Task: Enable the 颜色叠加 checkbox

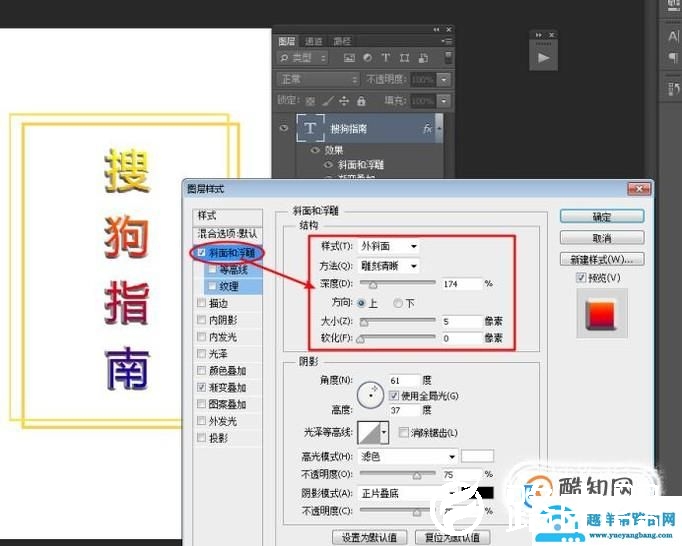Action: (201, 370)
